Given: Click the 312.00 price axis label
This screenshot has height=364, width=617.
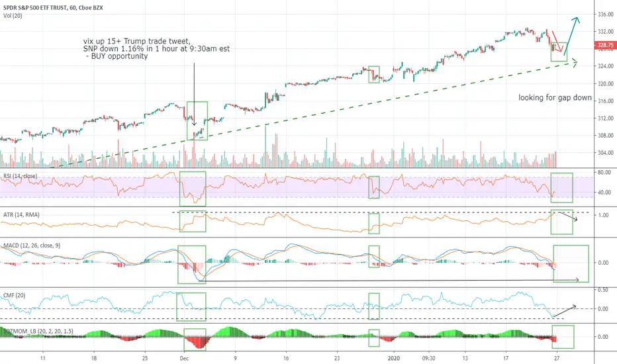Looking at the screenshot, I should coord(606,118).
